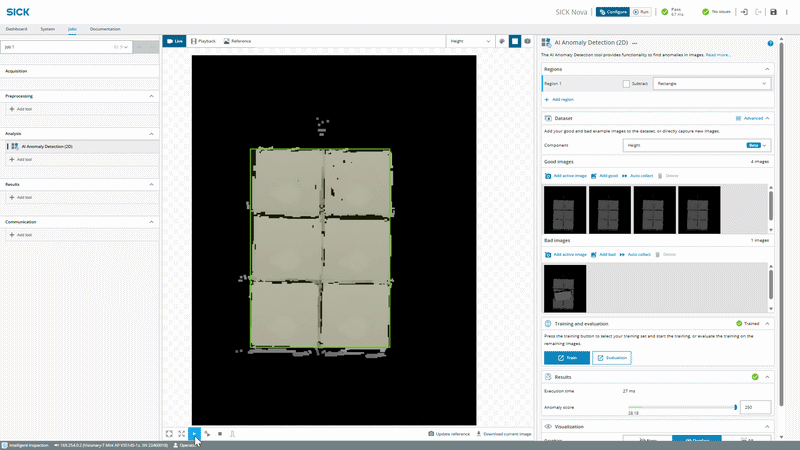The image size is (800, 450).
Task: Click Update reference camera icon
Action: point(431,434)
